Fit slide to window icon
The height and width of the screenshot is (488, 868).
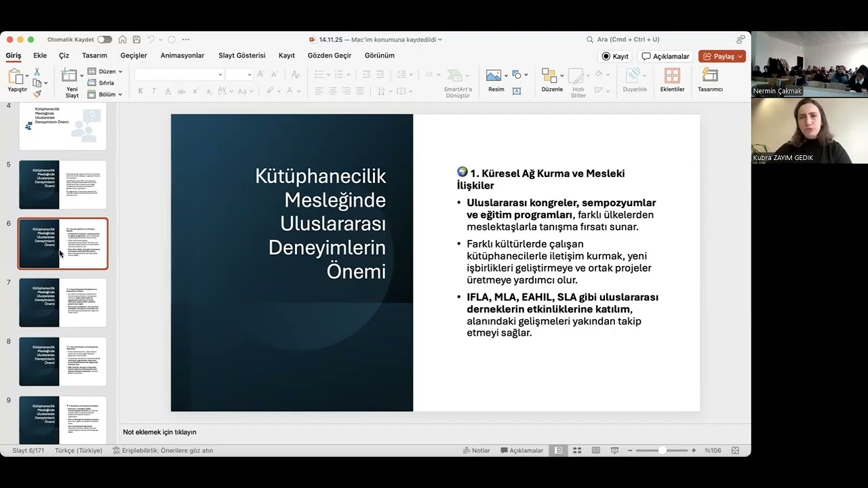pos(735,450)
